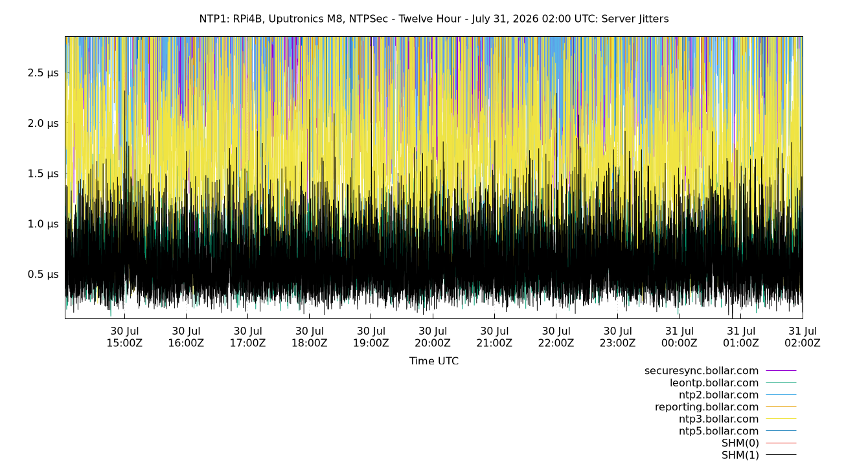This screenshot has height=466, width=868.
Task: Click the 30 Jul 19:00Z tick label
Action: (x=371, y=337)
